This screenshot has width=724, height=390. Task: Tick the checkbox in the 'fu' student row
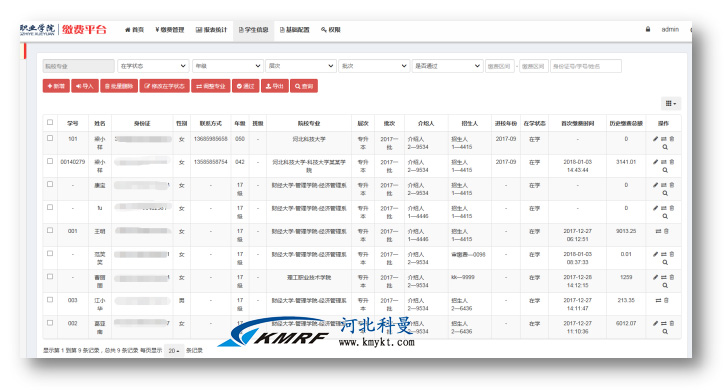coord(50,207)
